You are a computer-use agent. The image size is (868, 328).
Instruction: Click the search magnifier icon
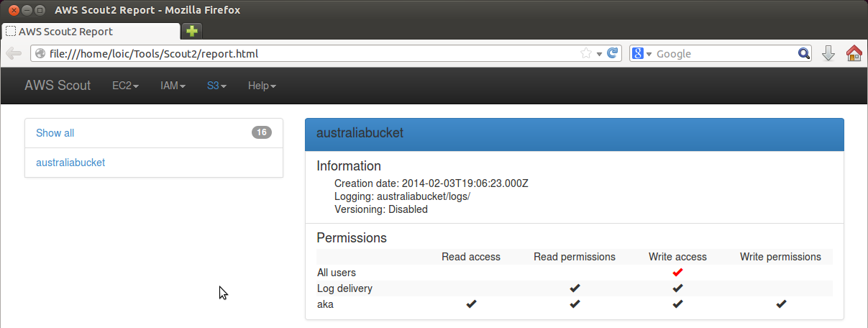[x=804, y=53]
